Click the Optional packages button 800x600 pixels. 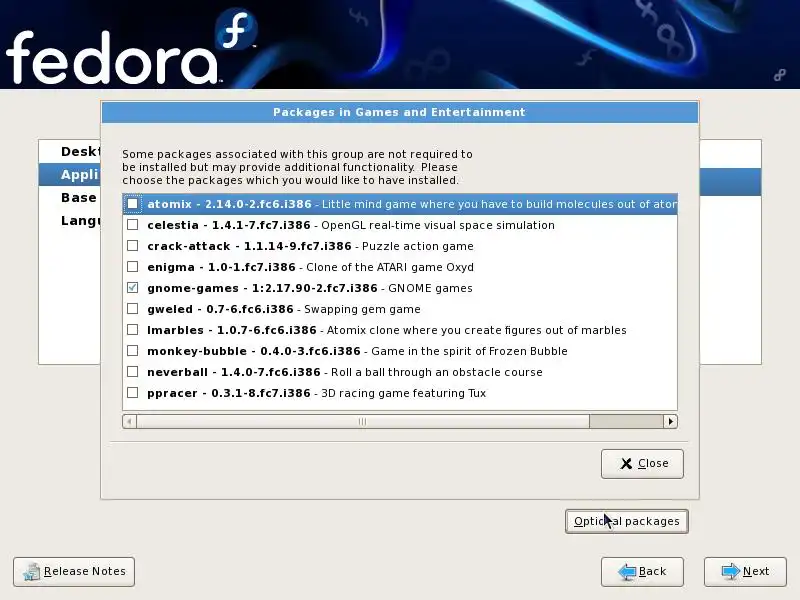pos(627,521)
